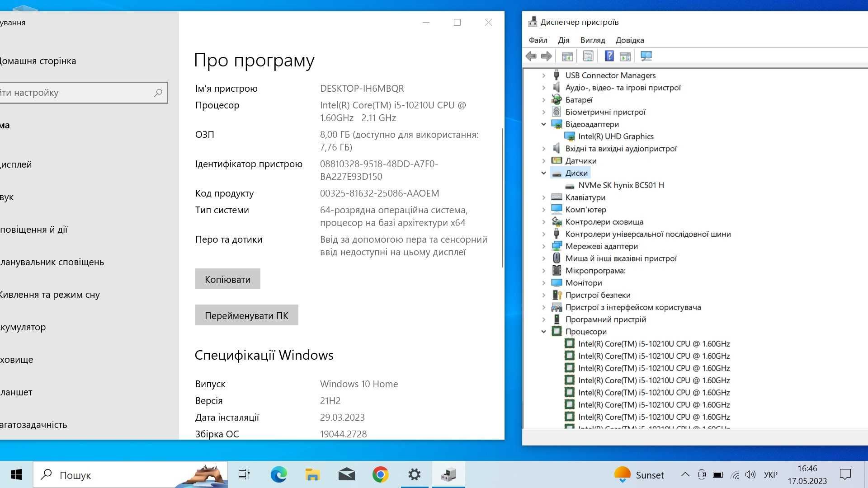This screenshot has height=488, width=868.
Task: Click the clock showing 16:46
Action: tap(807, 469)
